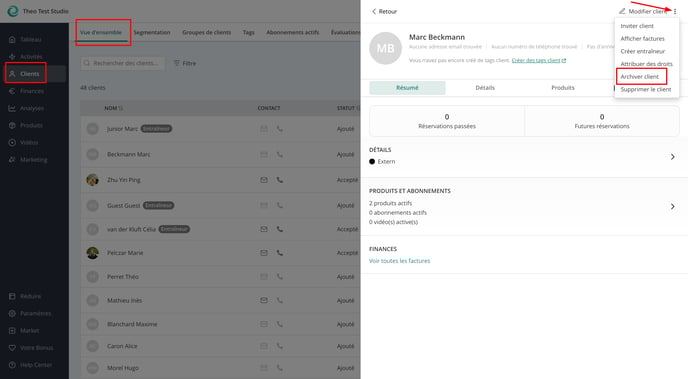Expand the Produits et Abonnements chevron
The width and height of the screenshot is (688, 379).
pyautogui.click(x=672, y=206)
